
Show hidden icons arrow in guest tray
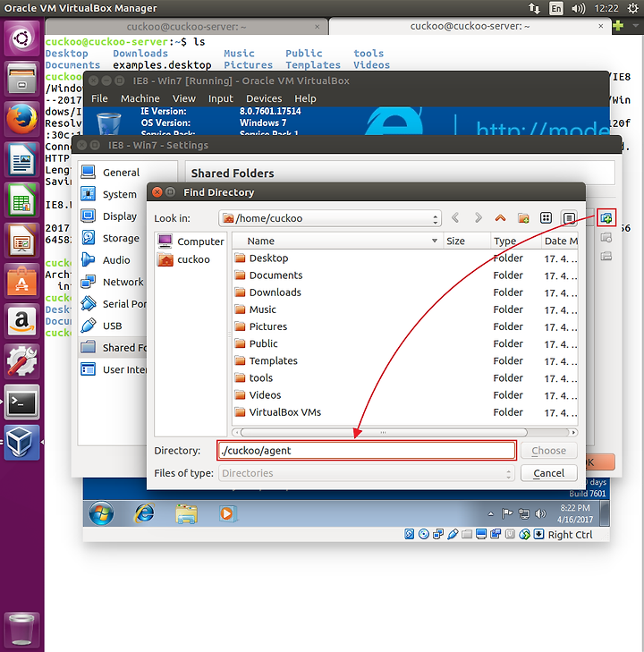click(490, 514)
